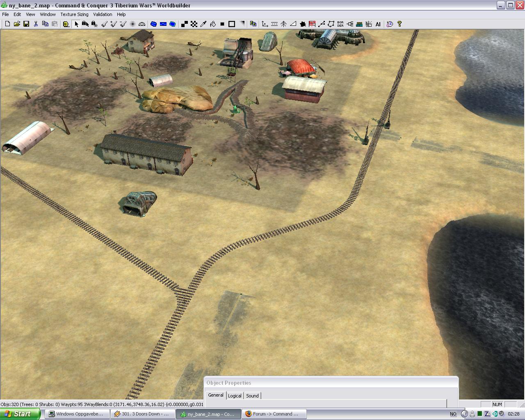
Task: Open the red build list tool
Action: point(312,24)
